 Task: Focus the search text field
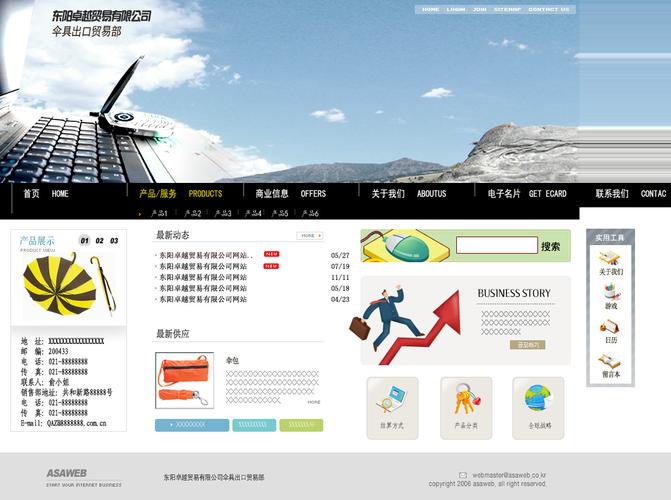tap(497, 246)
